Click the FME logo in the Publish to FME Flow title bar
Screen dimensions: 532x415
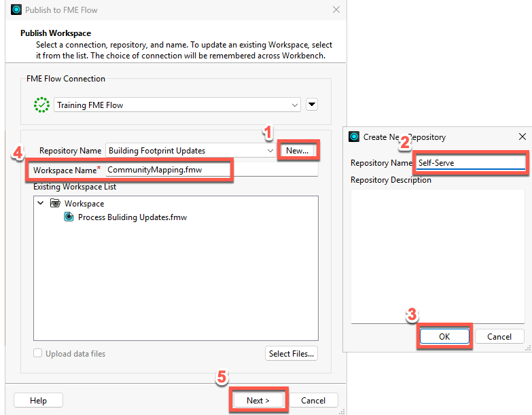click(x=16, y=10)
